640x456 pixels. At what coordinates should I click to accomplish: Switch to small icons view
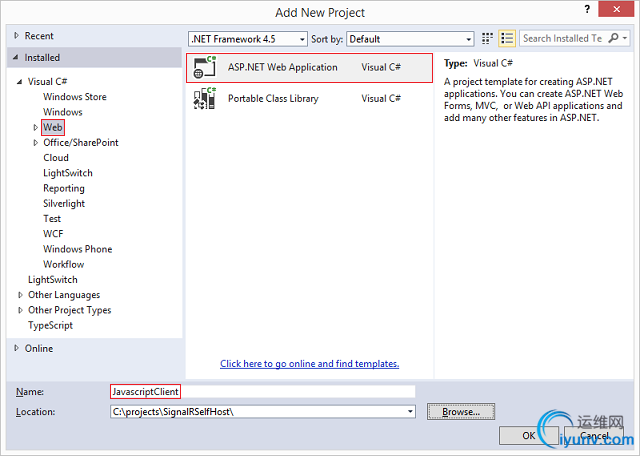coord(487,39)
